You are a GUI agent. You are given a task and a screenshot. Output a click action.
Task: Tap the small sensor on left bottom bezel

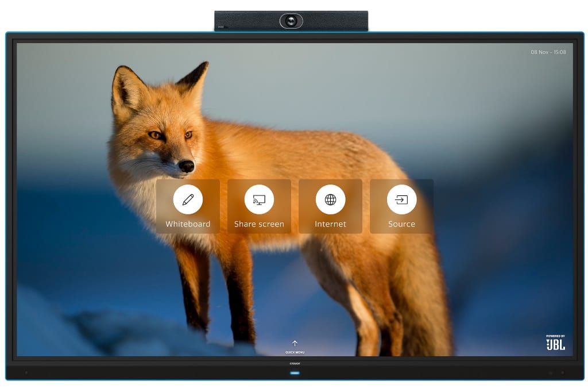(26, 372)
